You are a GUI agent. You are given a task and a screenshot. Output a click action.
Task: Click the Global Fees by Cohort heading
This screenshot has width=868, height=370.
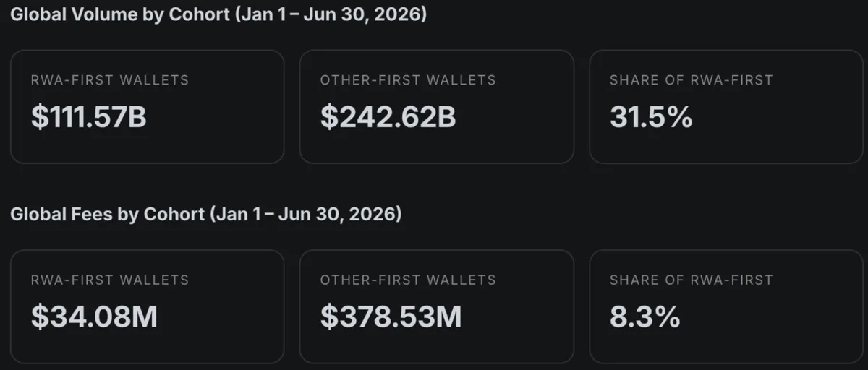(206, 215)
